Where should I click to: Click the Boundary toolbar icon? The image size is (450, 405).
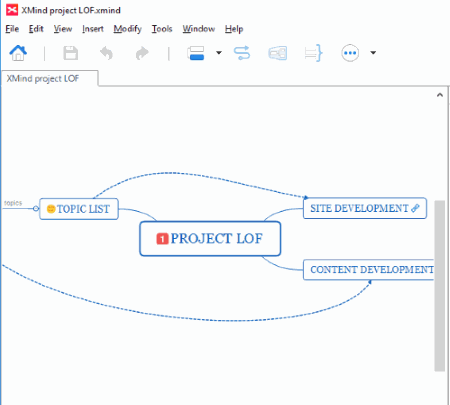point(278,53)
